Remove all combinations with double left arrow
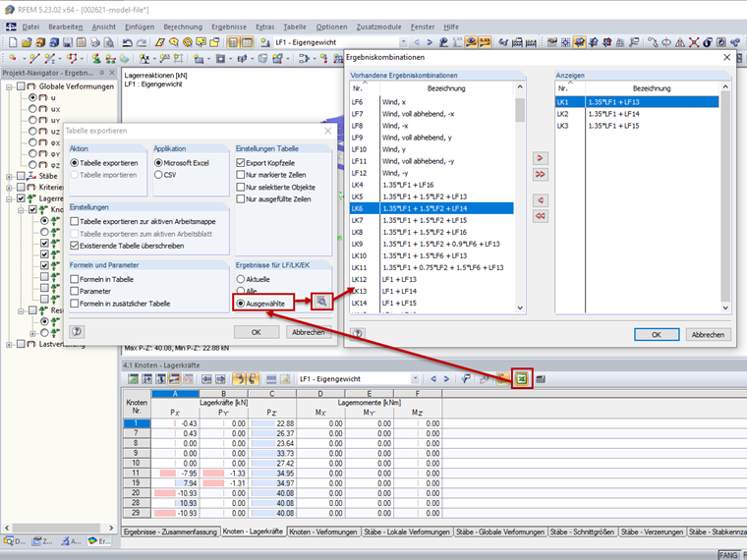The image size is (747, 560). (540, 216)
